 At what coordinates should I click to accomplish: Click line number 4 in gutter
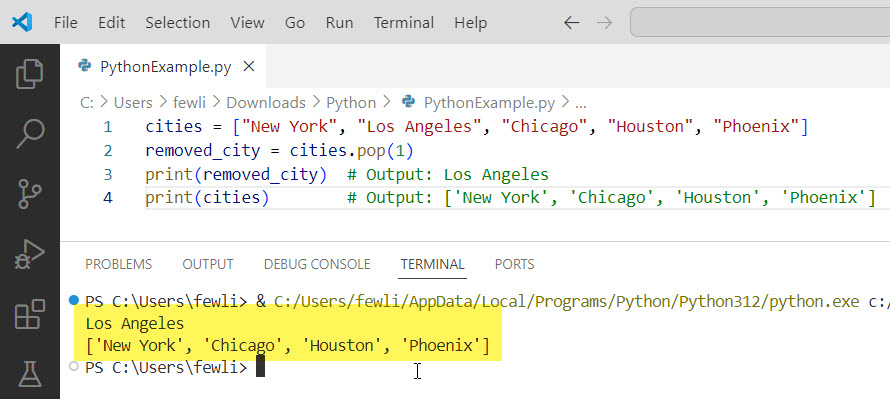(x=108, y=198)
